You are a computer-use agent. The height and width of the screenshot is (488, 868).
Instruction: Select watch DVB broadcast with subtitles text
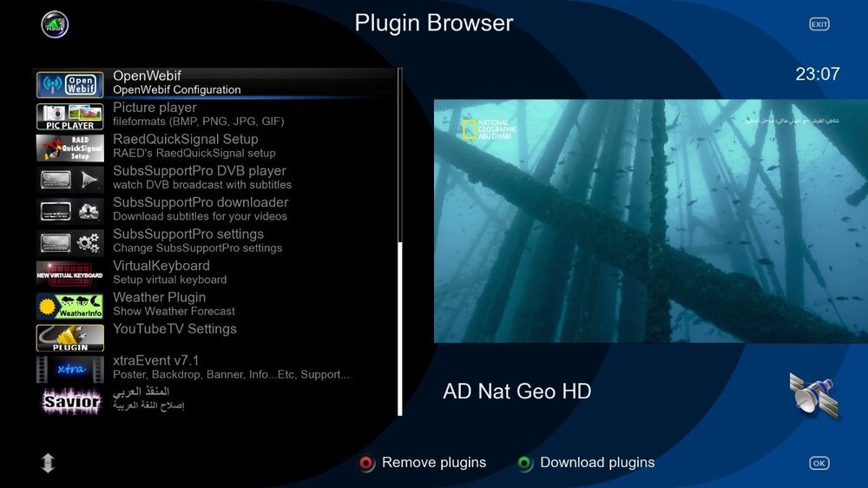(x=202, y=184)
